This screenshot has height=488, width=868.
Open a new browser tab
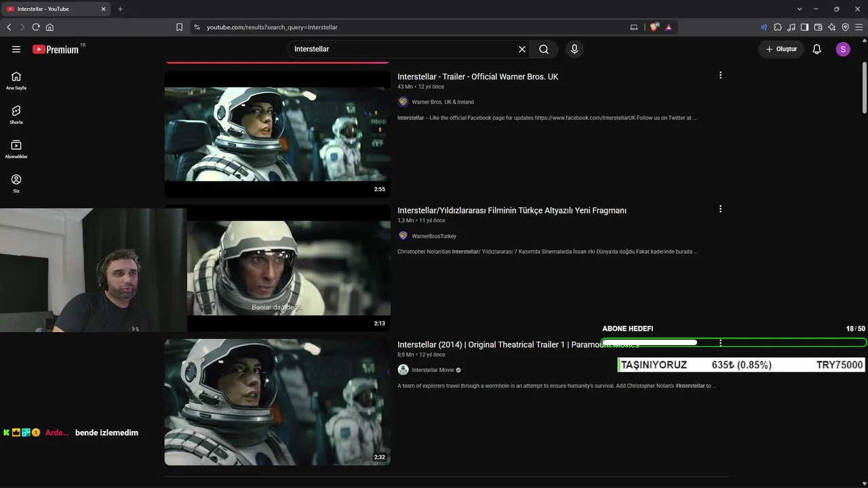(120, 9)
